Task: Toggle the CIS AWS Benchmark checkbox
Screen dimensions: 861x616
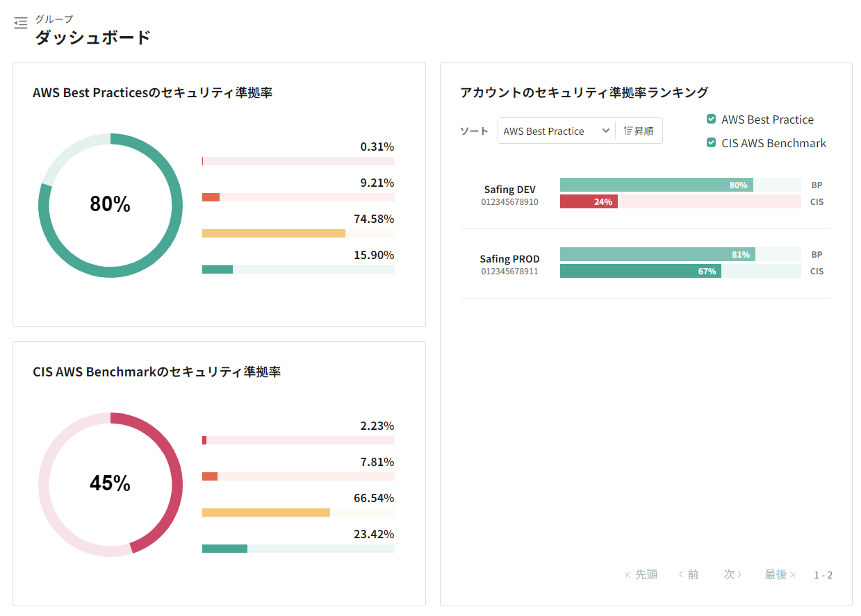Action: pyautogui.click(x=711, y=143)
